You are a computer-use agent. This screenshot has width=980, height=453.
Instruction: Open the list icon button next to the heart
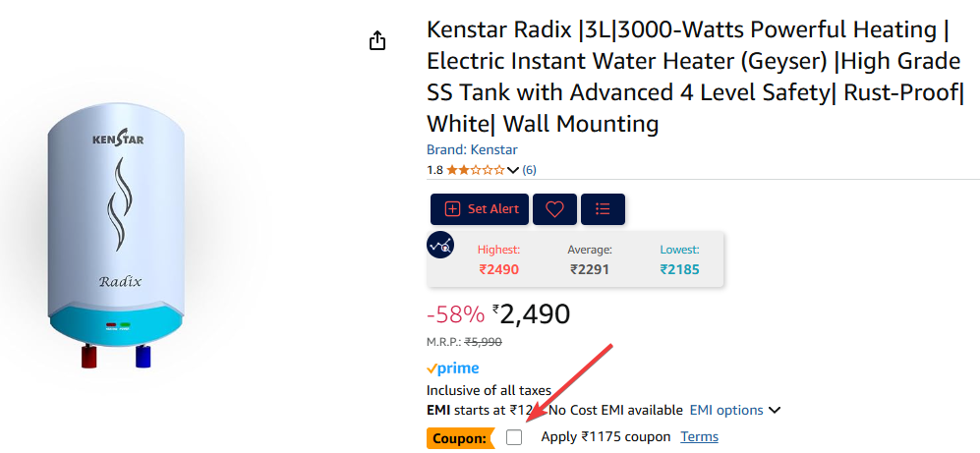(x=603, y=209)
